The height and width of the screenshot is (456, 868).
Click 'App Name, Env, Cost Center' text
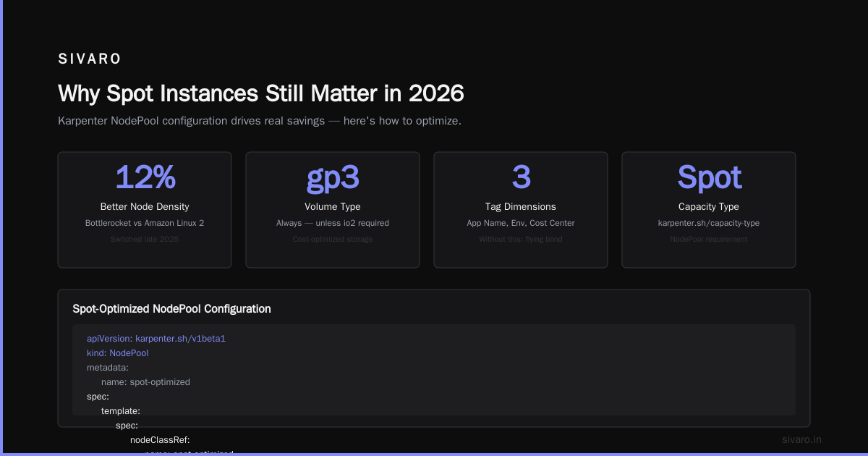point(521,223)
